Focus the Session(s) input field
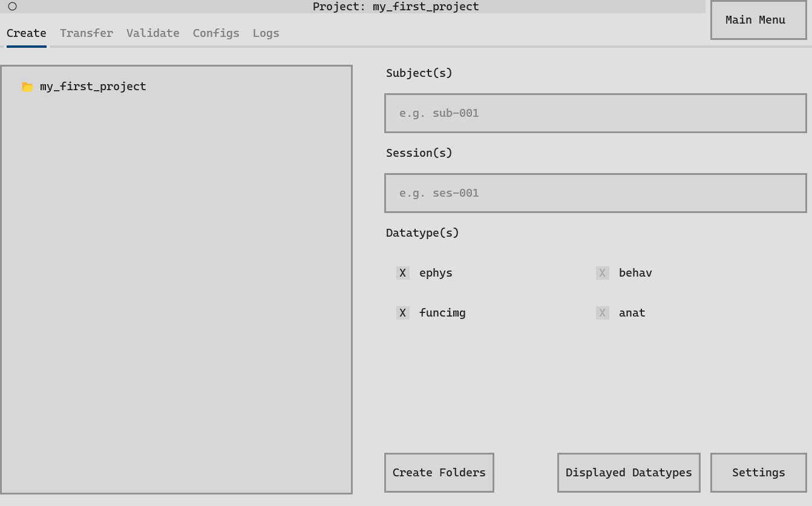 pos(595,193)
